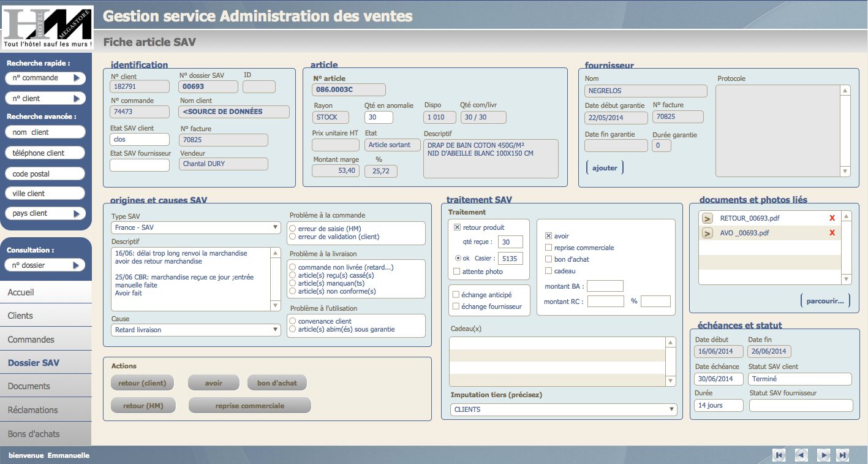Click the Cadeau(x) list scrollbar
Screen dimensions: 868x464
(671, 362)
